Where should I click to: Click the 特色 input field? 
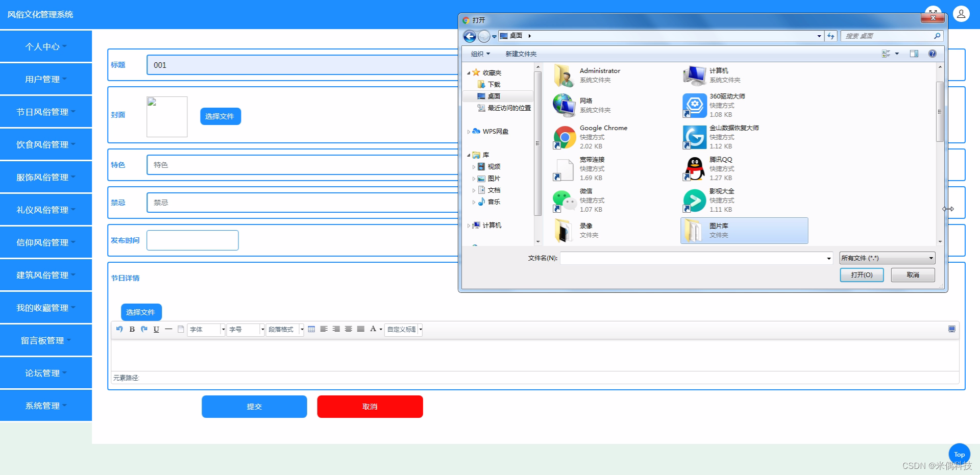(302, 165)
